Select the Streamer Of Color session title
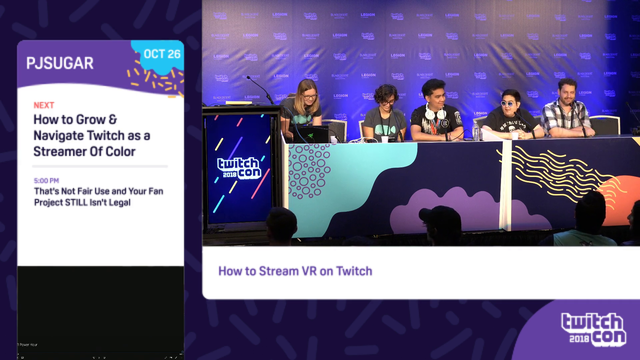This screenshot has width=640, height=360. pos(92,136)
